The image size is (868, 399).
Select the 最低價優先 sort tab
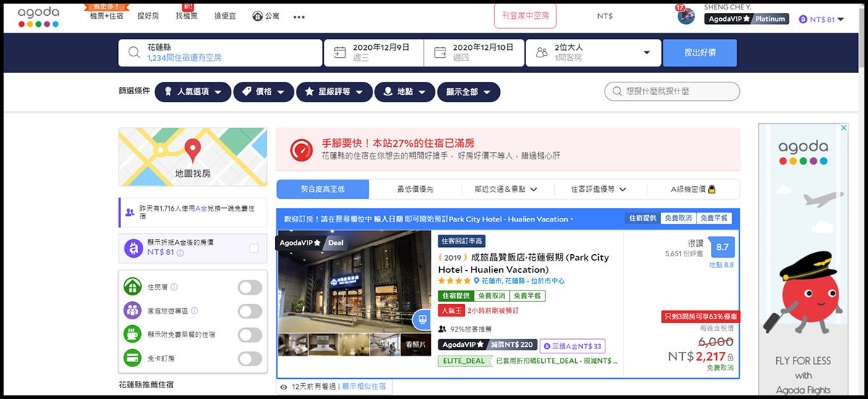(415, 189)
